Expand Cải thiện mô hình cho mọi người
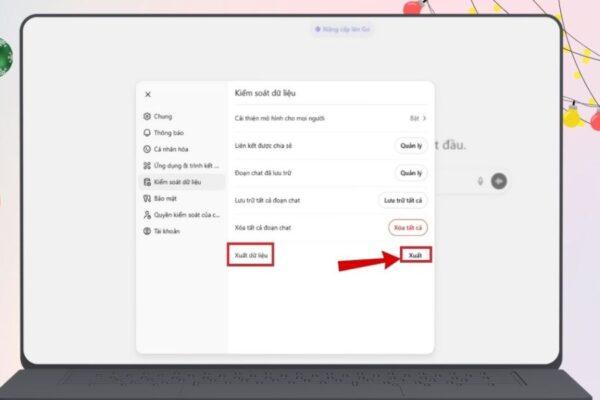 423,118
